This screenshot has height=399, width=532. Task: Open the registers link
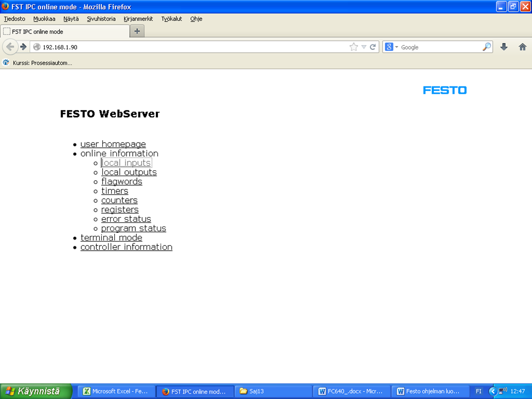click(x=120, y=210)
